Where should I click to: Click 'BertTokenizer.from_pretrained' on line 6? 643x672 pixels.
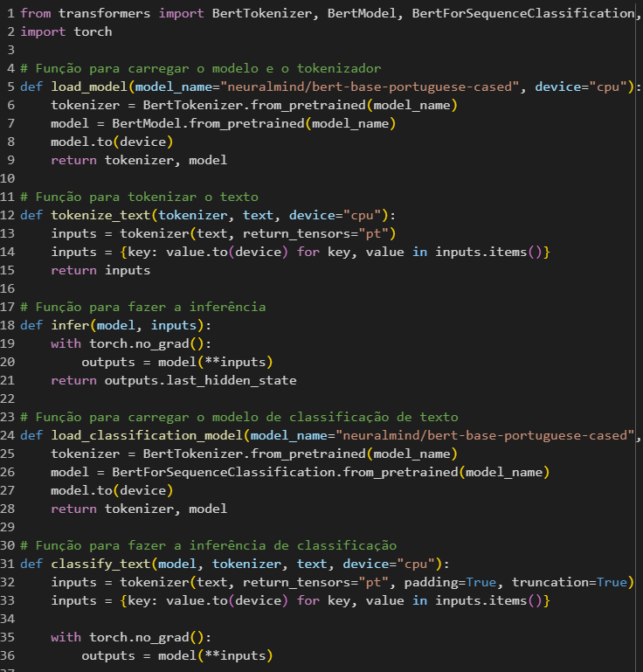(254, 106)
